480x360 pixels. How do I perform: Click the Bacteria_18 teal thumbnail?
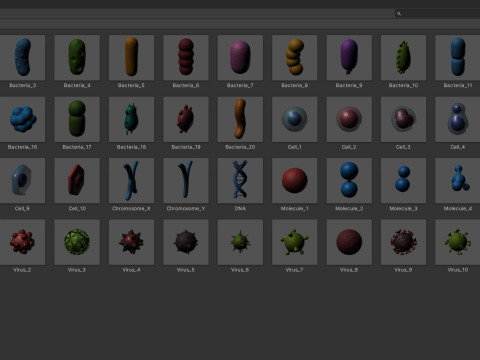click(131, 119)
